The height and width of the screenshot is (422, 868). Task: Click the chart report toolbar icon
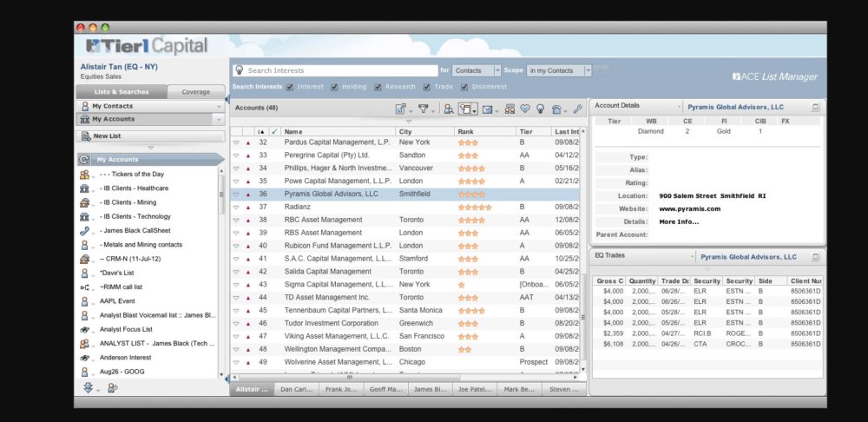(401, 109)
